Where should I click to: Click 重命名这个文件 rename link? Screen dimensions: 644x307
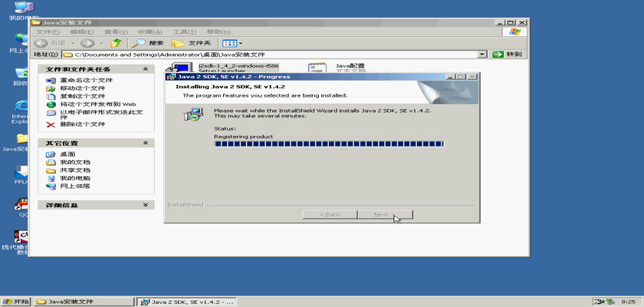[86, 80]
